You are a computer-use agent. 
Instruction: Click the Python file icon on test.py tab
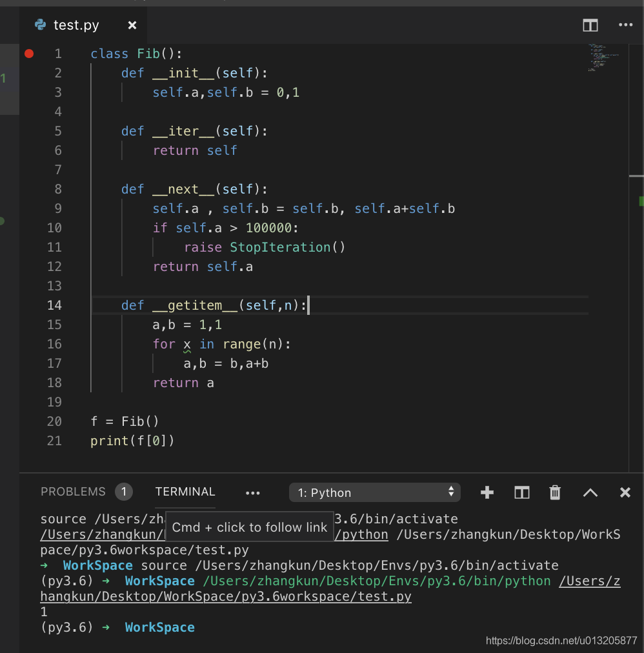pos(41,25)
